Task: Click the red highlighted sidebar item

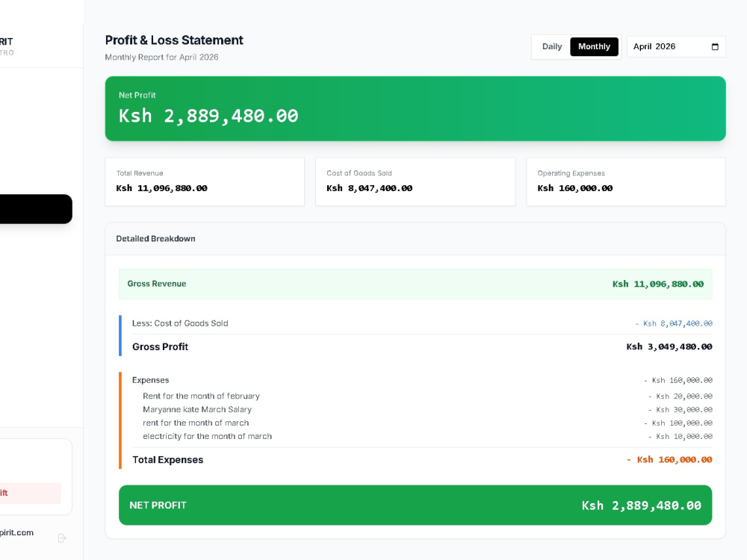Action: [x=30, y=493]
